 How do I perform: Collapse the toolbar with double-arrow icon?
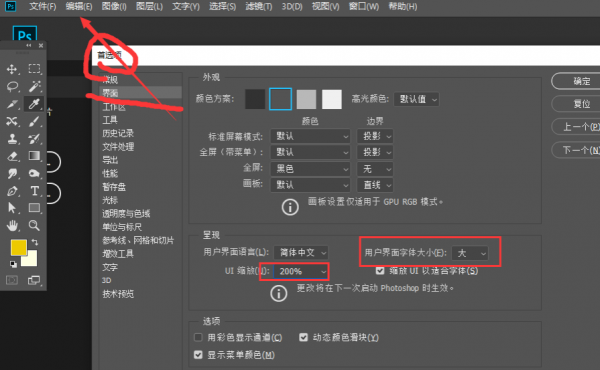29,45
